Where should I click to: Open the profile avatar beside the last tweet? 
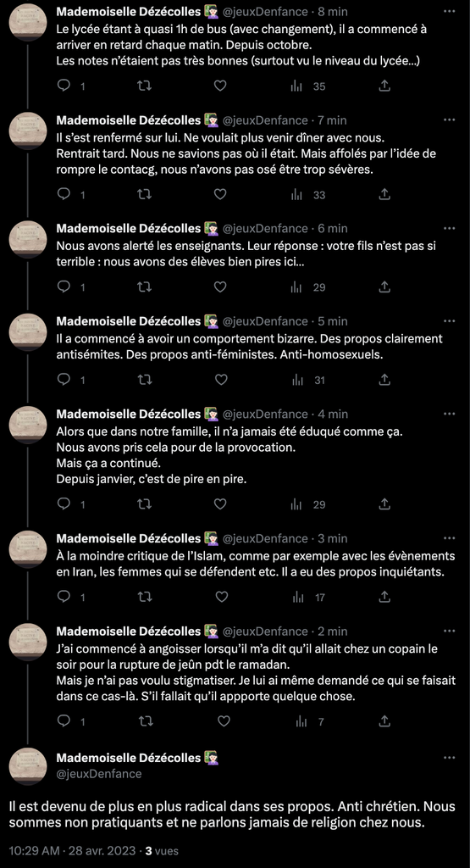pyautogui.click(x=28, y=766)
